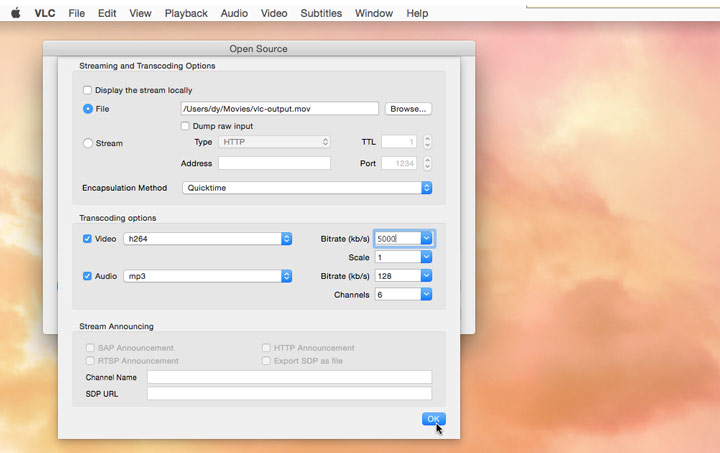Expand the audio Bitrate 128 combo arrow
This screenshot has width=720, height=453.
(426, 276)
